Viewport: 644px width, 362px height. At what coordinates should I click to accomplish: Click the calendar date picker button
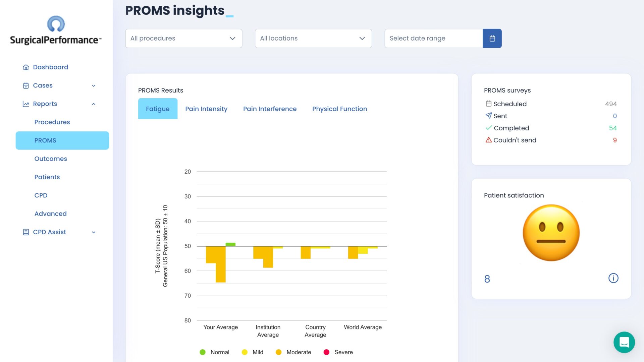492,38
